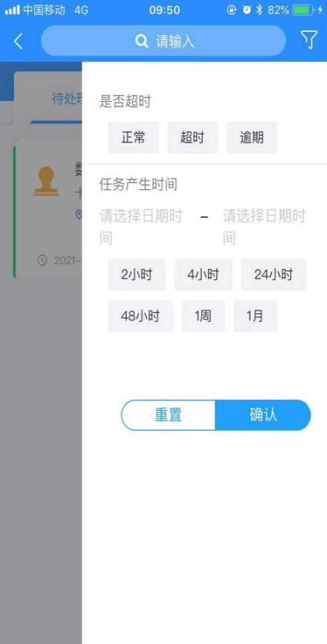Choose the 24小时 quick range
The height and width of the screenshot is (644, 327).
(x=273, y=275)
